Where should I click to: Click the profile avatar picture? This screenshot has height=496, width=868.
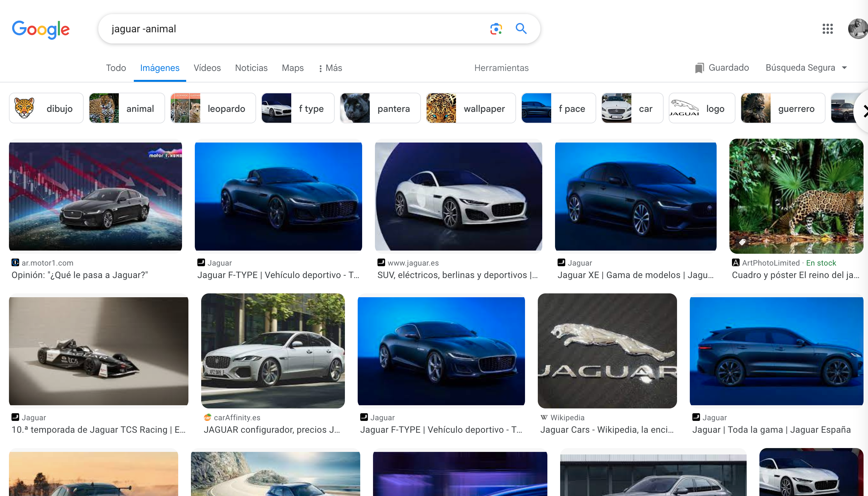point(857,29)
